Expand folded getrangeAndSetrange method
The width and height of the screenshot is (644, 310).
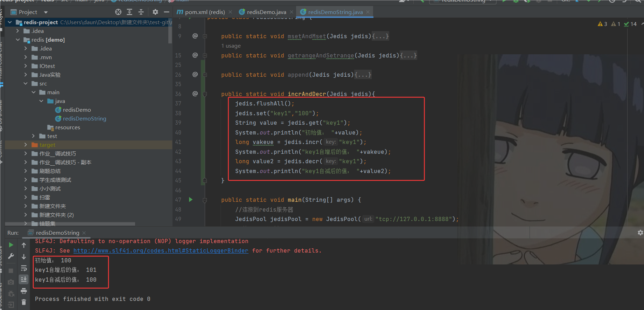(x=205, y=55)
